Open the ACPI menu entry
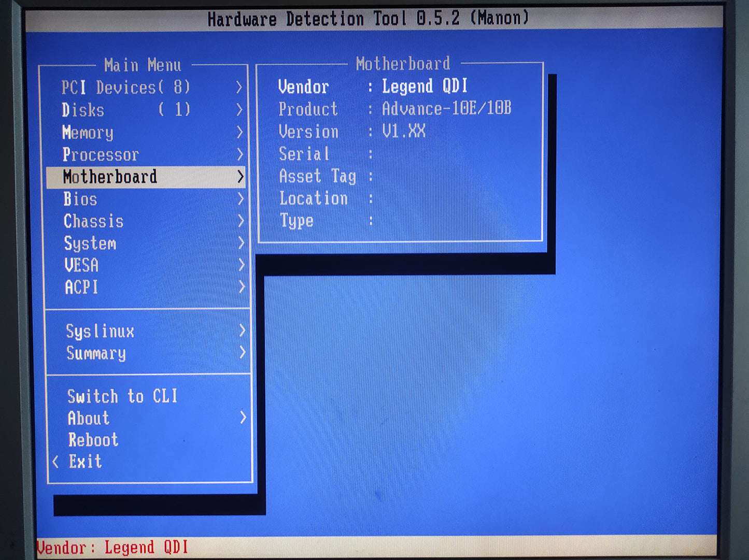The image size is (749, 560). 81,287
